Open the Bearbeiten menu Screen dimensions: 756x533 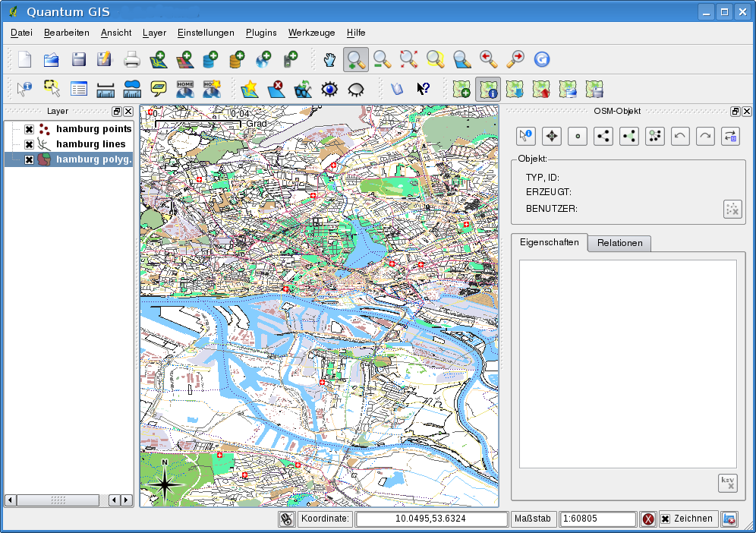[67, 33]
